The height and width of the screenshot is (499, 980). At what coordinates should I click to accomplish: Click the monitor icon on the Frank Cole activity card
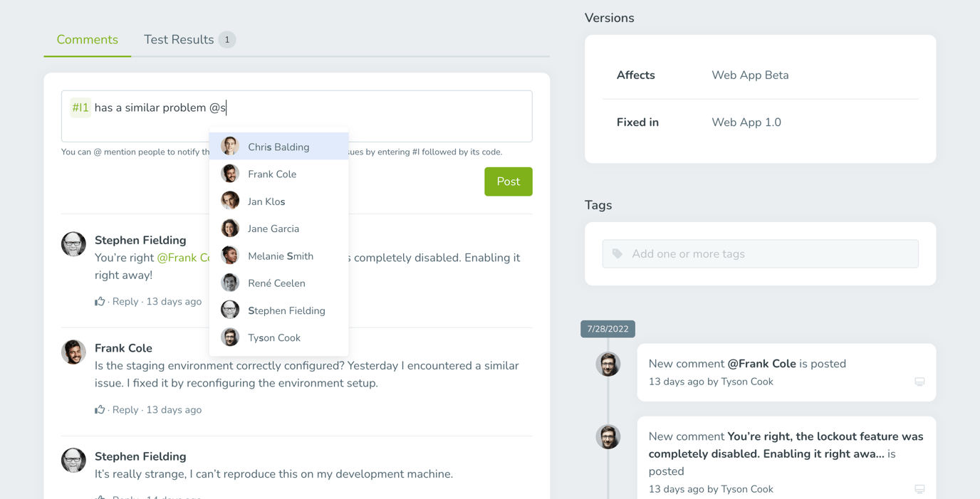pyautogui.click(x=919, y=382)
